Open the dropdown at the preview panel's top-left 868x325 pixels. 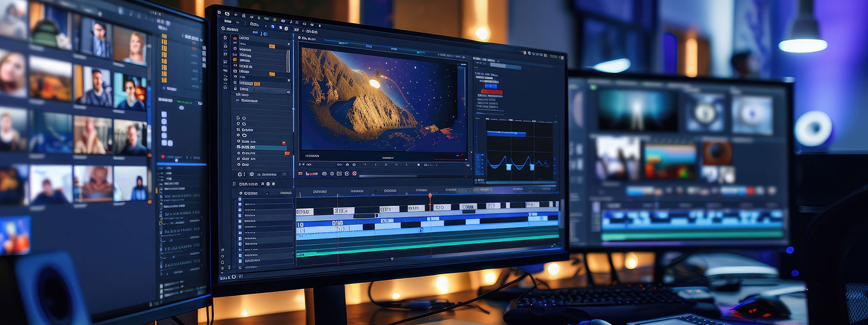point(299,38)
